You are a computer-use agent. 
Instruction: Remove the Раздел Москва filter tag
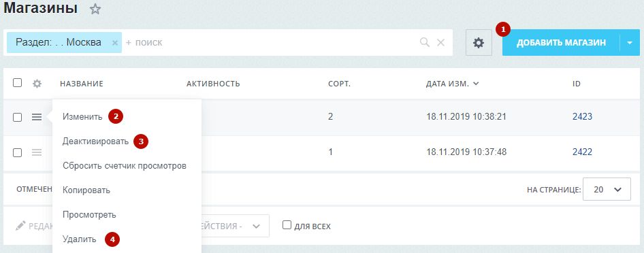115,43
